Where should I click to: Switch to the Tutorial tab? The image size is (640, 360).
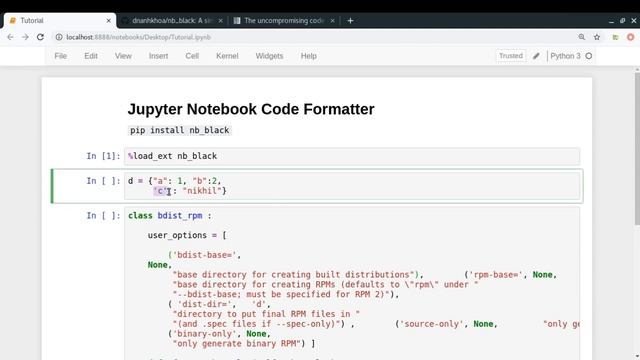coord(60,20)
